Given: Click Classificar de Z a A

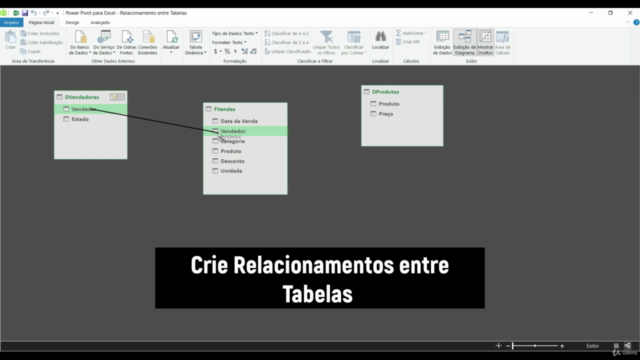Looking at the screenshot, I should point(287,42).
